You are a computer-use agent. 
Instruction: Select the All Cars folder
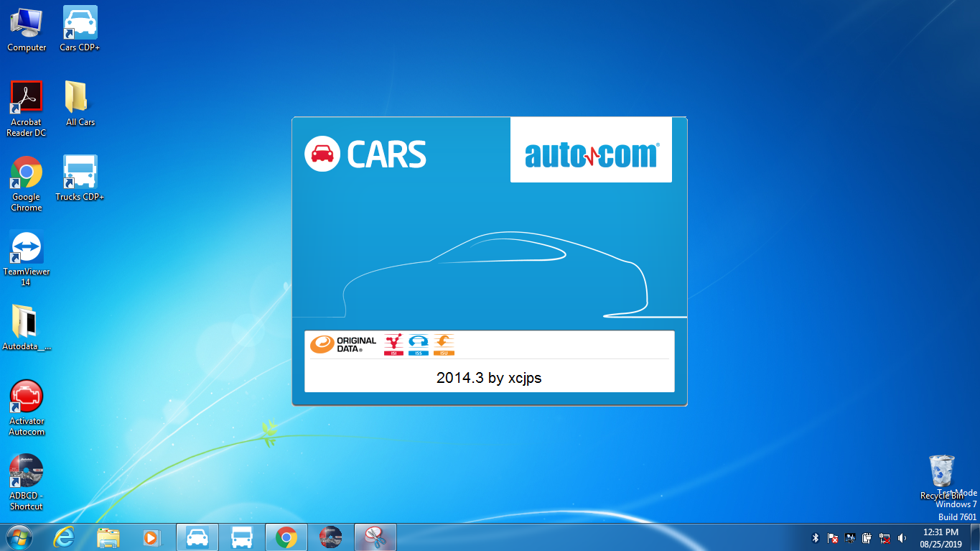[x=80, y=104]
